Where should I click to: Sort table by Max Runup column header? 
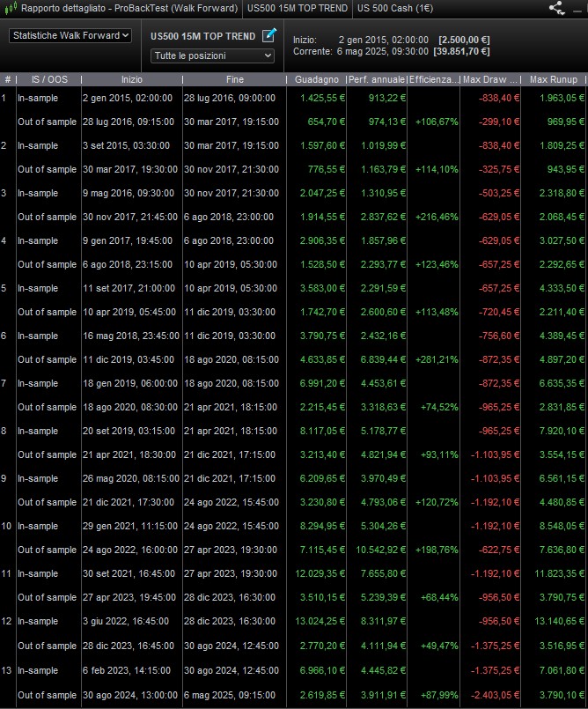[553, 79]
